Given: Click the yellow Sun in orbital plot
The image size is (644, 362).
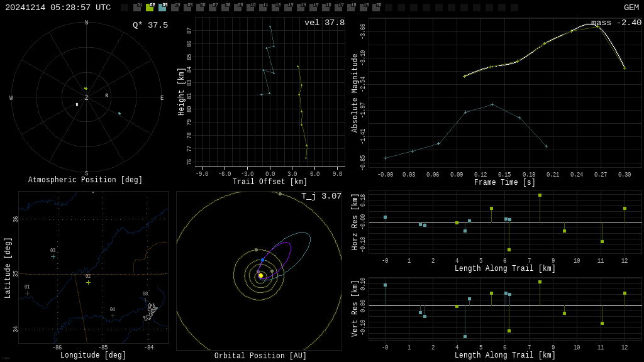Looking at the screenshot, I should (261, 275).
